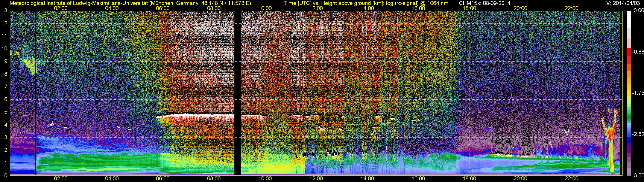Image resolution: width=644 pixels, height=182 pixels.
Task: Click the 11 km height axis label
Action: pyautogui.click(x=5, y=36)
